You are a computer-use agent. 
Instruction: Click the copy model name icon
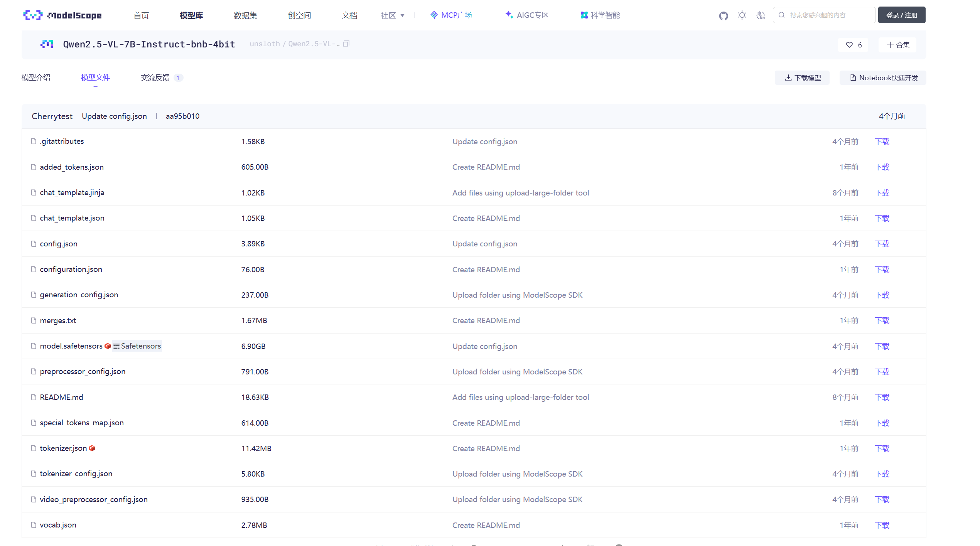346,44
